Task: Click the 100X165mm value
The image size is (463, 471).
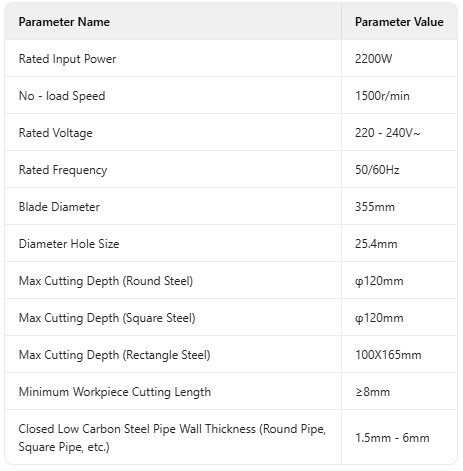Action: point(388,355)
